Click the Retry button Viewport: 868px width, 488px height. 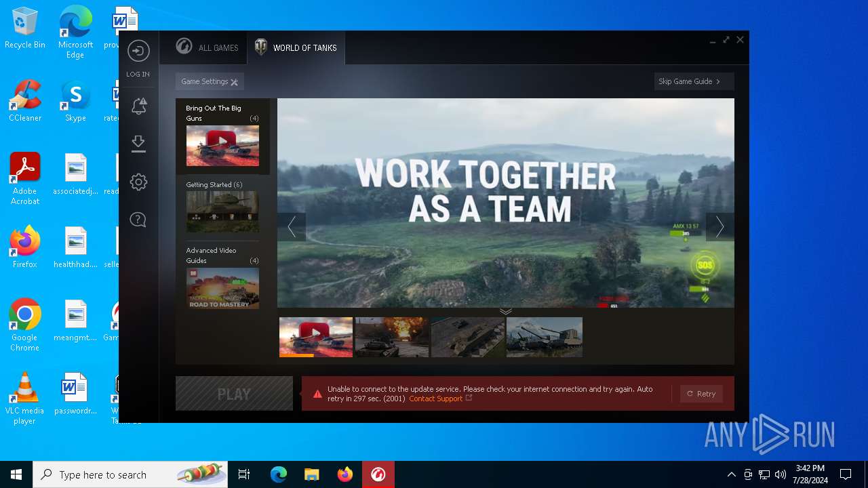tap(701, 394)
